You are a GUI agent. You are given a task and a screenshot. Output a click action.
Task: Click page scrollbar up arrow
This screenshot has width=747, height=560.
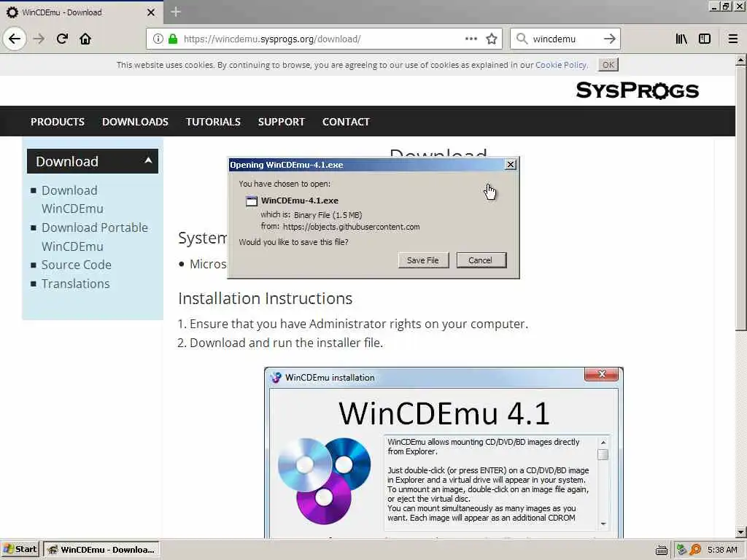[x=740, y=61]
